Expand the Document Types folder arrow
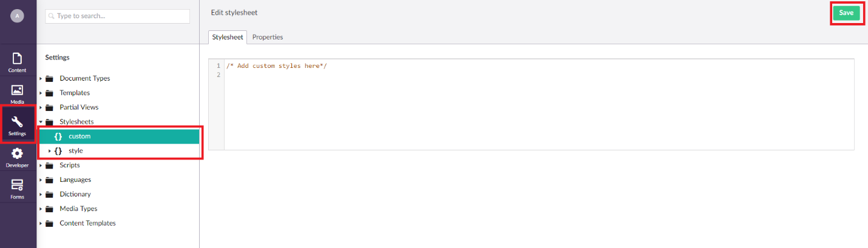 pyautogui.click(x=41, y=79)
